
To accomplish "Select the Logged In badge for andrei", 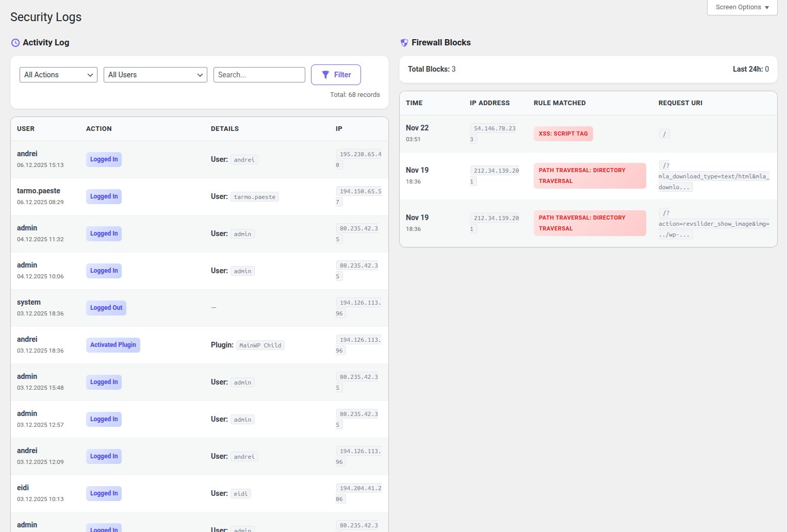I will pyautogui.click(x=103, y=159).
